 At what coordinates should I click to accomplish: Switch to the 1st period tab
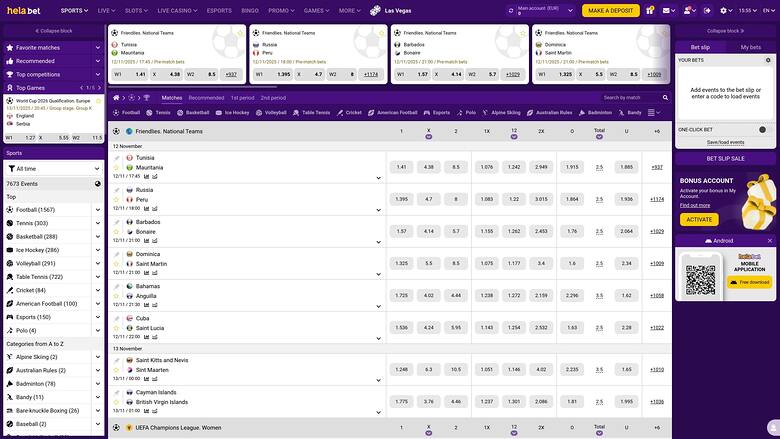[242, 98]
